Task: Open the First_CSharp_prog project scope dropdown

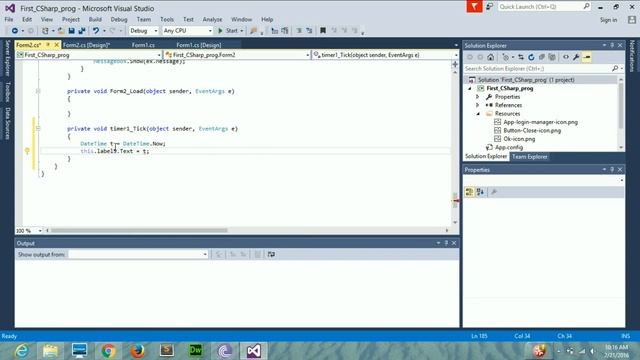Action: 89,55
